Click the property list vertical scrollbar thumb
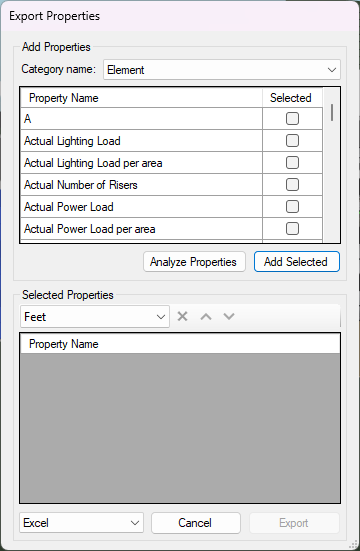 [x=332, y=112]
